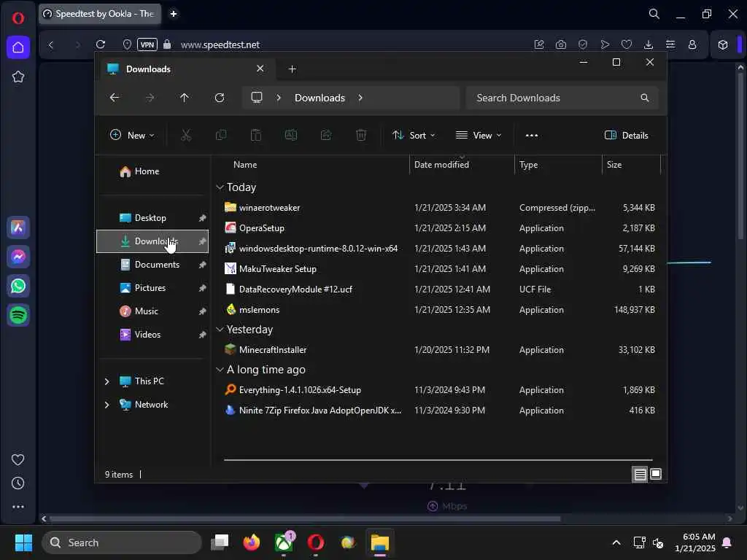Click the VPN badge in Opera address bar
This screenshot has width=747, height=560.
click(x=147, y=44)
